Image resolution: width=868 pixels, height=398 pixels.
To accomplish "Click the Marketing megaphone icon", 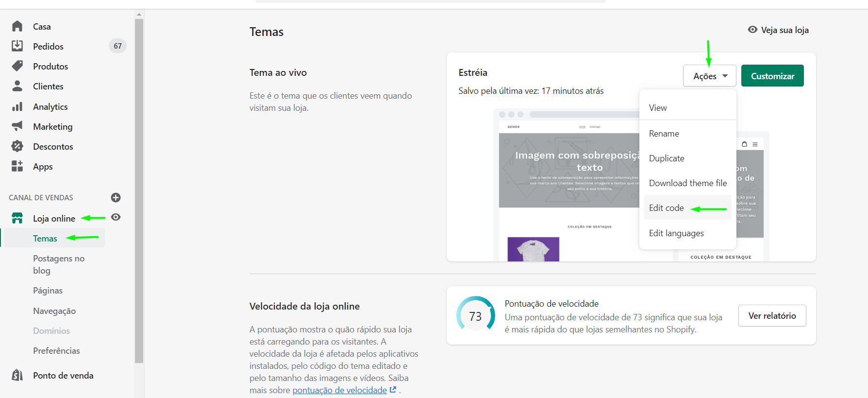I will tap(17, 126).
